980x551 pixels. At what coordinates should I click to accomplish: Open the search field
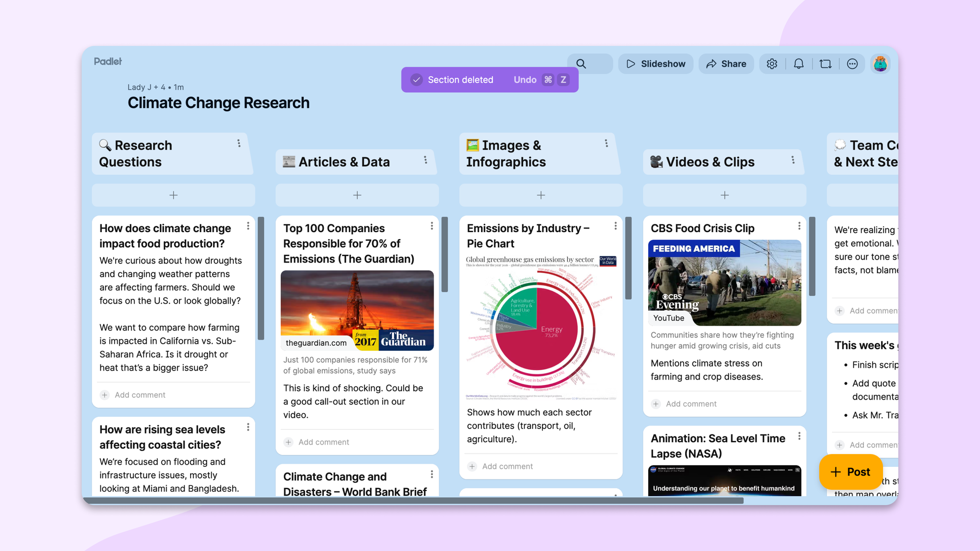(x=589, y=64)
